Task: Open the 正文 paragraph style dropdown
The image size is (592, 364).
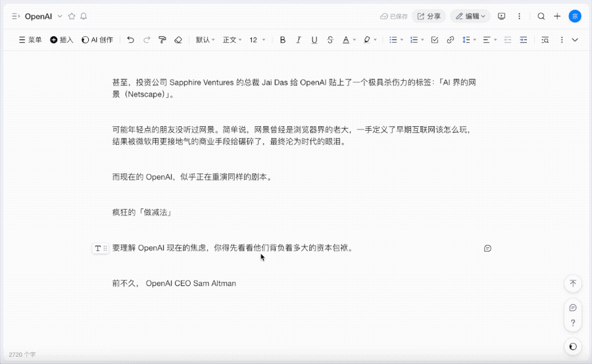Action: coord(232,40)
